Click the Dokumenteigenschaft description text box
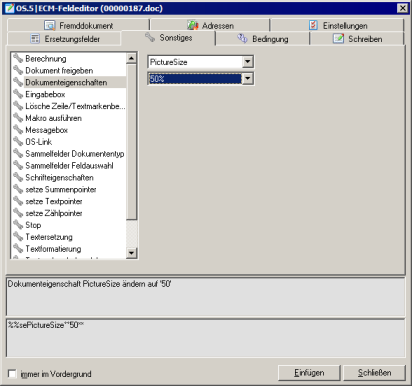The image size is (412, 386). pyautogui.click(x=206, y=297)
